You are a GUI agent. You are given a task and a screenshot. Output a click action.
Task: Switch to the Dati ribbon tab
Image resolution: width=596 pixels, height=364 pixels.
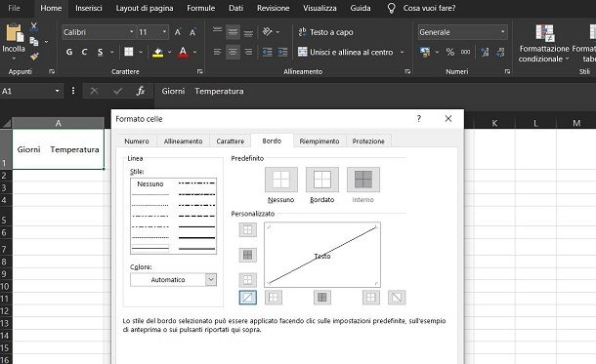tap(235, 8)
